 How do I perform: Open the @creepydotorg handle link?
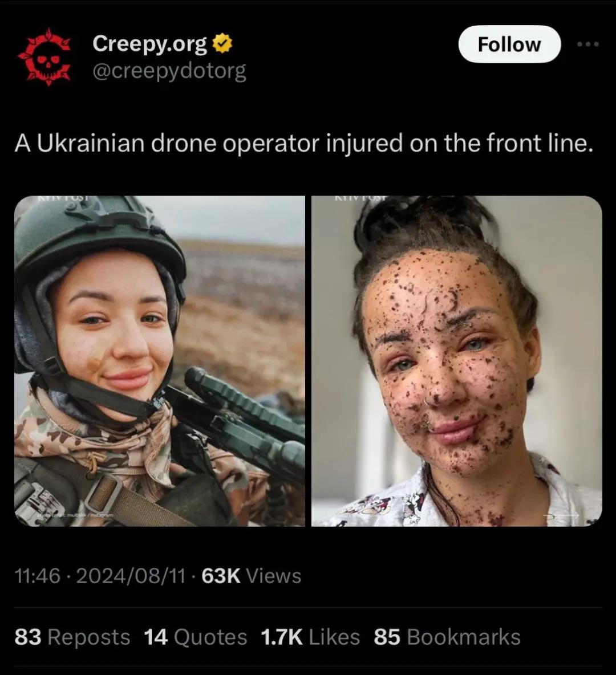click(x=169, y=71)
